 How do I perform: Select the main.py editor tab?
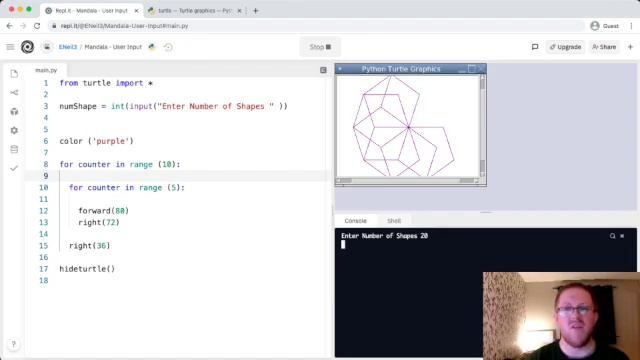click(x=46, y=70)
